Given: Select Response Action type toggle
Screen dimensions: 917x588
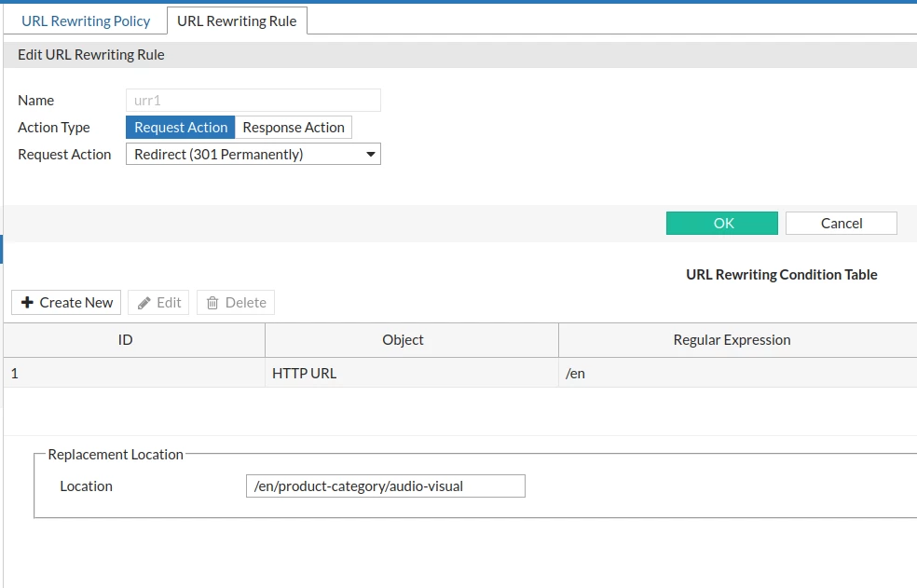Looking at the screenshot, I should click(x=294, y=128).
